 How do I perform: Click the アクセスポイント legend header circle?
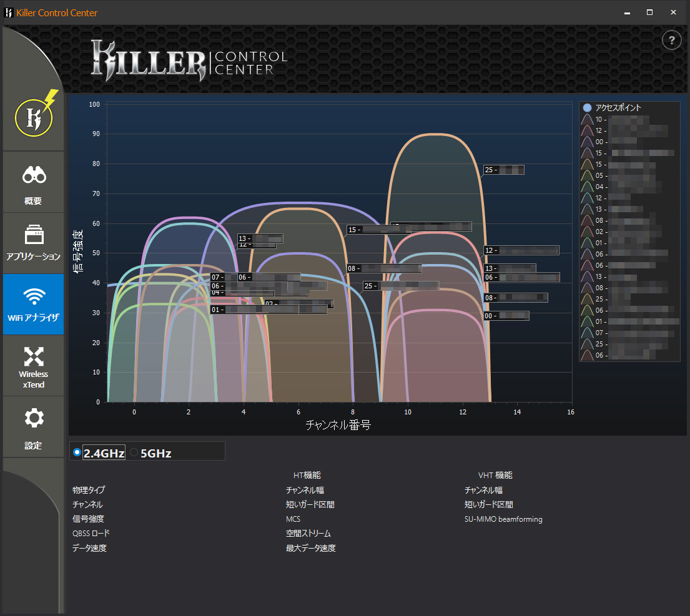pos(587,108)
